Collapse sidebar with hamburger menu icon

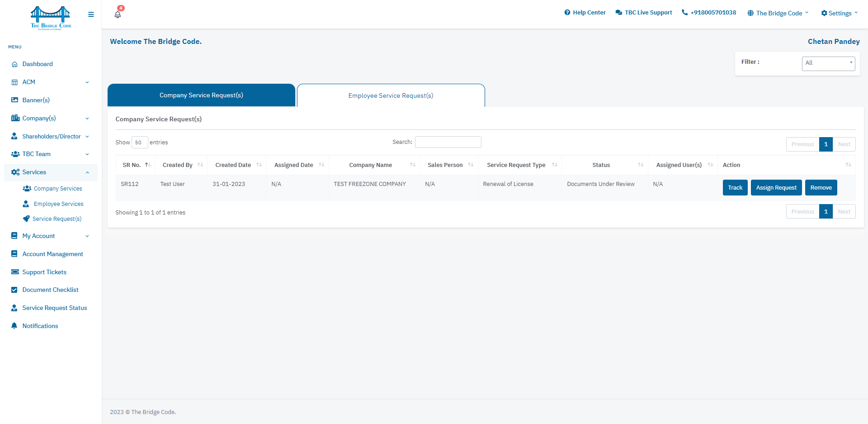click(x=91, y=14)
